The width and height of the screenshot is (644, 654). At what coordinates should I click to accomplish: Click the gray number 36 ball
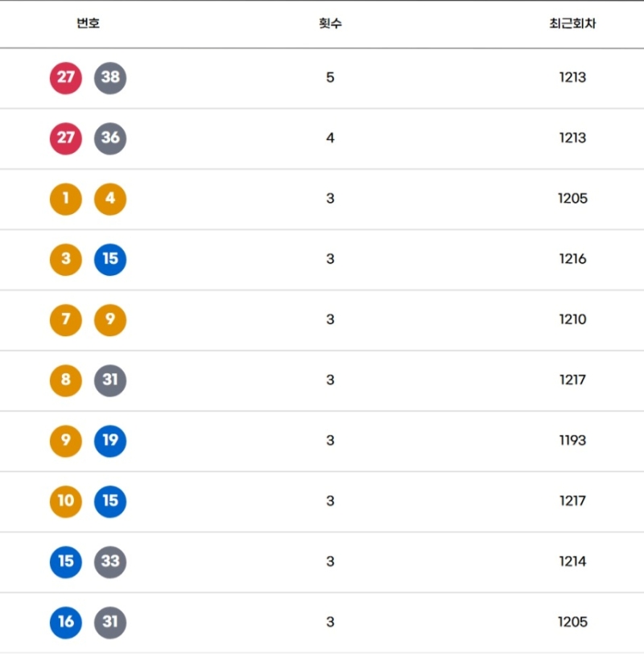click(110, 138)
